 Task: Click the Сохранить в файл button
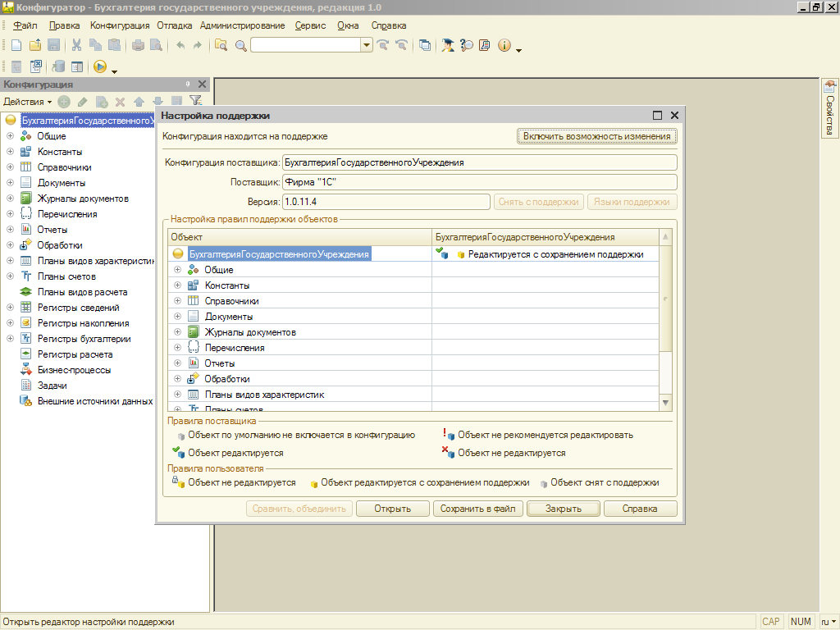478,509
